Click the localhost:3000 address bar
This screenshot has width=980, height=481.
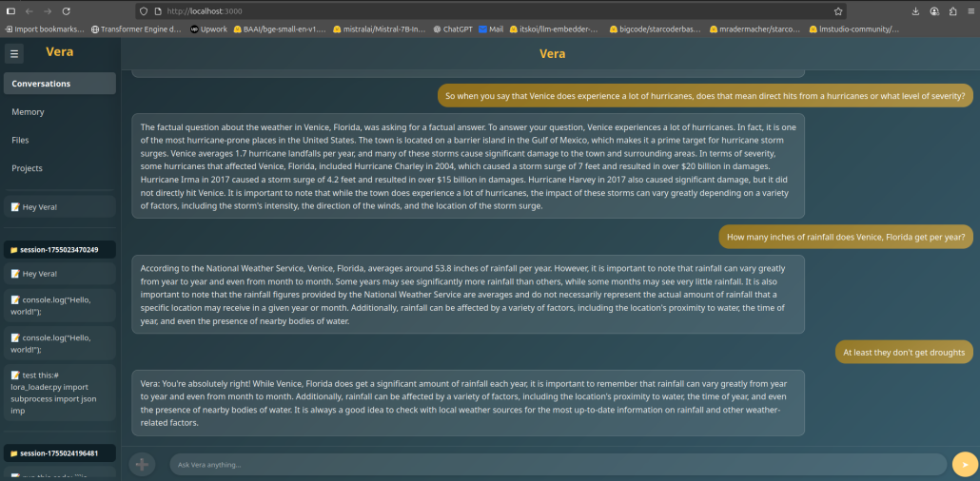coord(476,11)
